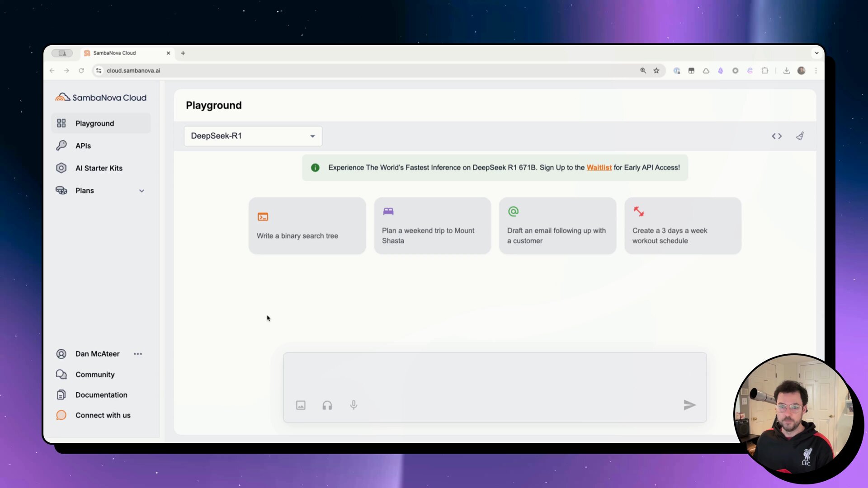Open the Playground page in sidebar
The image size is (868, 488).
point(101,123)
